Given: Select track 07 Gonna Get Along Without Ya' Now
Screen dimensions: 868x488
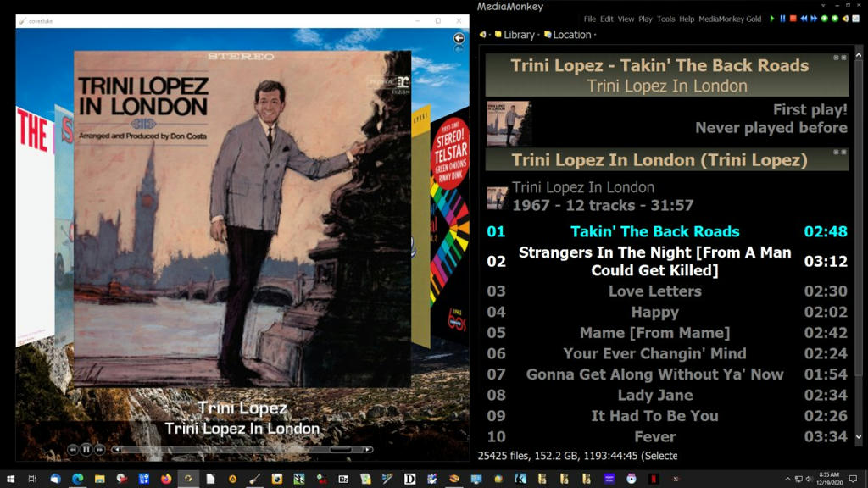Looking at the screenshot, I should coord(667,374).
